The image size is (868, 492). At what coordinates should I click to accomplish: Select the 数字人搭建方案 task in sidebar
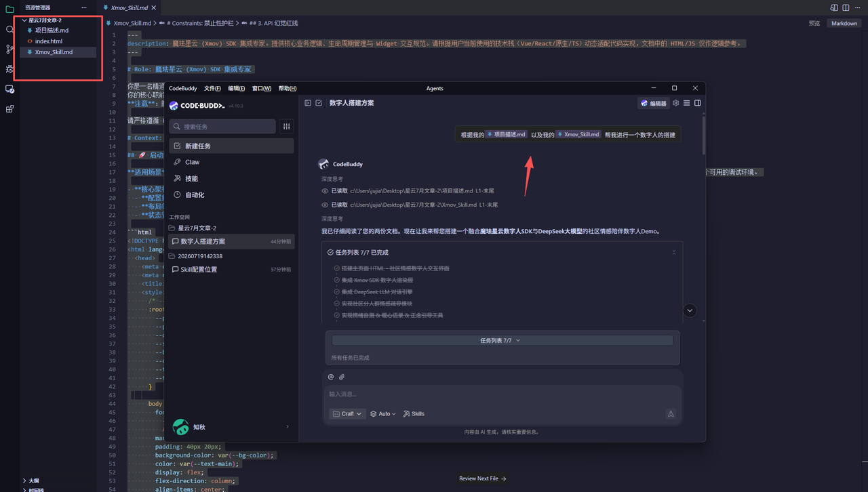(x=231, y=241)
